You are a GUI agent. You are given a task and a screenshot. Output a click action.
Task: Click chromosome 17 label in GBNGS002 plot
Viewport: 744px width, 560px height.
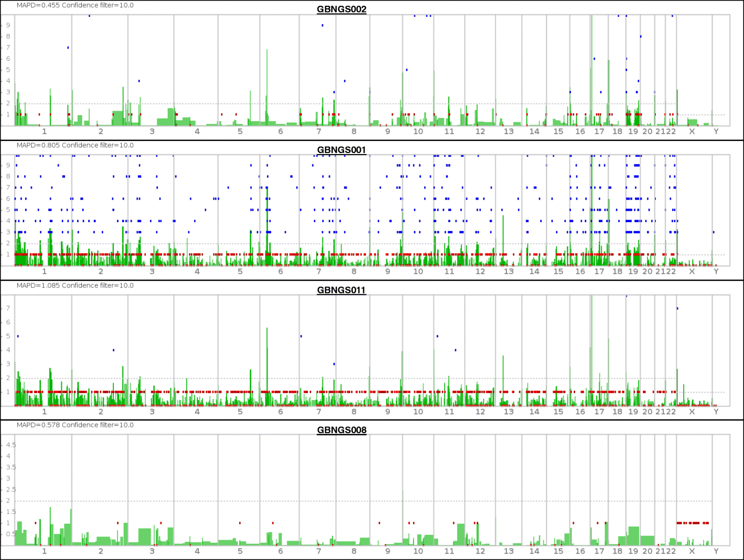pyautogui.click(x=599, y=131)
